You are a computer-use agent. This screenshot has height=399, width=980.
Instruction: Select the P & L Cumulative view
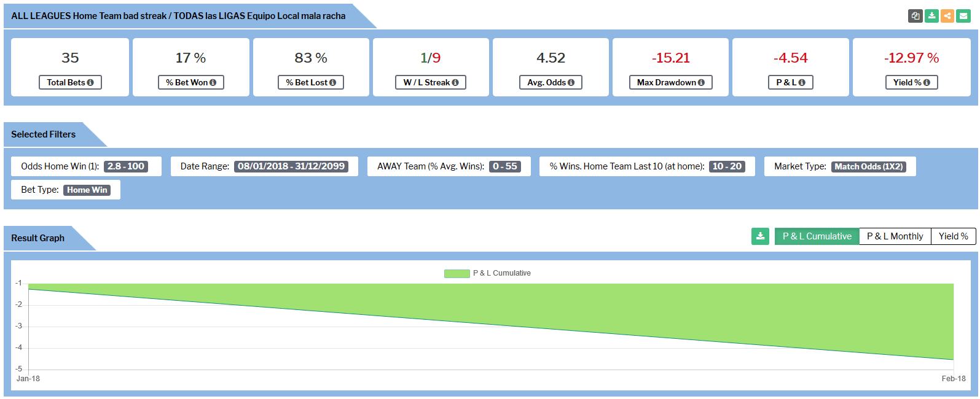click(817, 236)
